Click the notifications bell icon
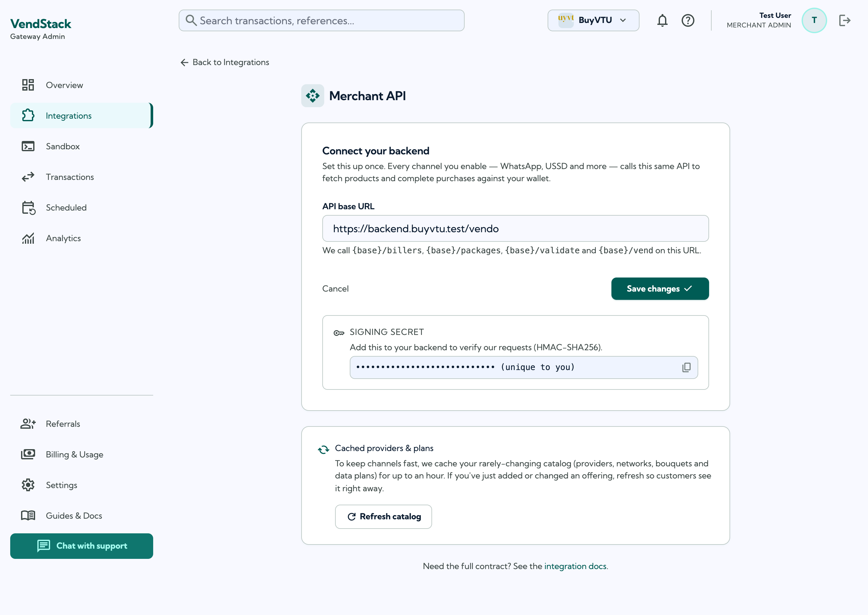Image resolution: width=868 pixels, height=615 pixels. tap(662, 20)
